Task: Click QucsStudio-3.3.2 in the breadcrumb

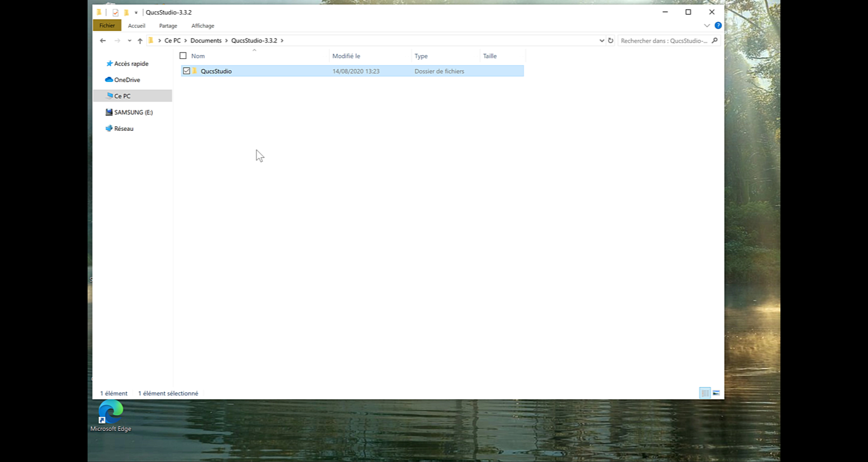Action: [254, 41]
